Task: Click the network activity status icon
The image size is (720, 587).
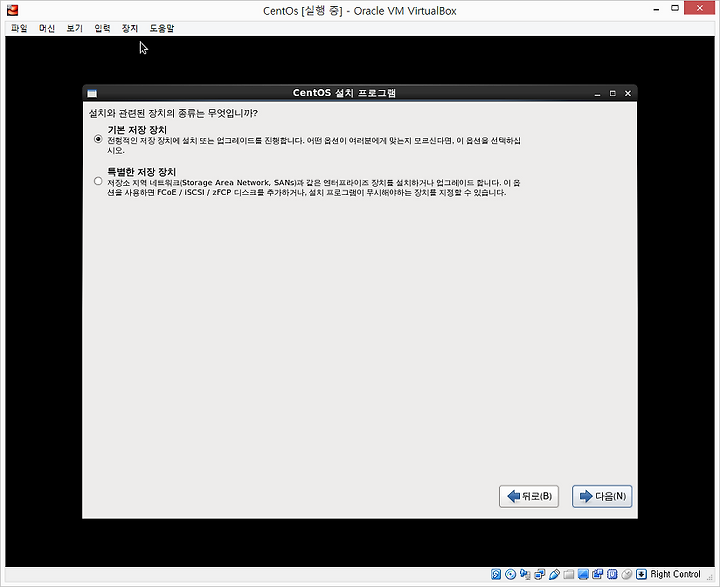Action: click(525, 574)
